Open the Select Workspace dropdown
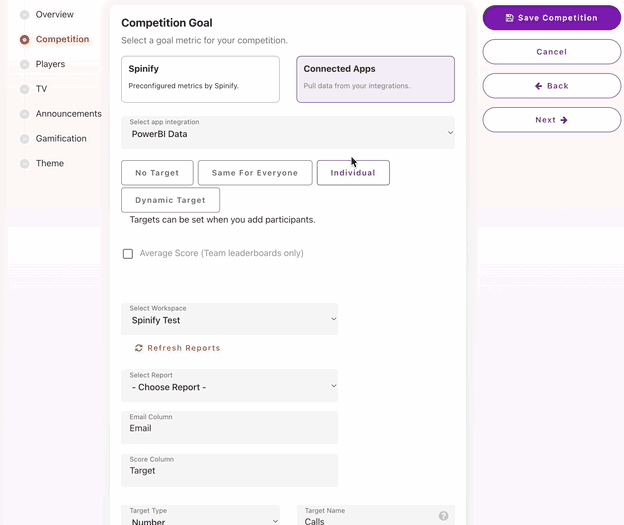624x525 pixels. (x=230, y=319)
